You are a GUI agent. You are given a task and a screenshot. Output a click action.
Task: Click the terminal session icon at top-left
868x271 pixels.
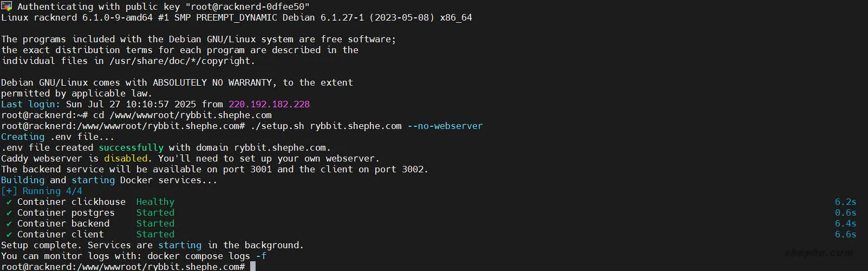(6, 6)
